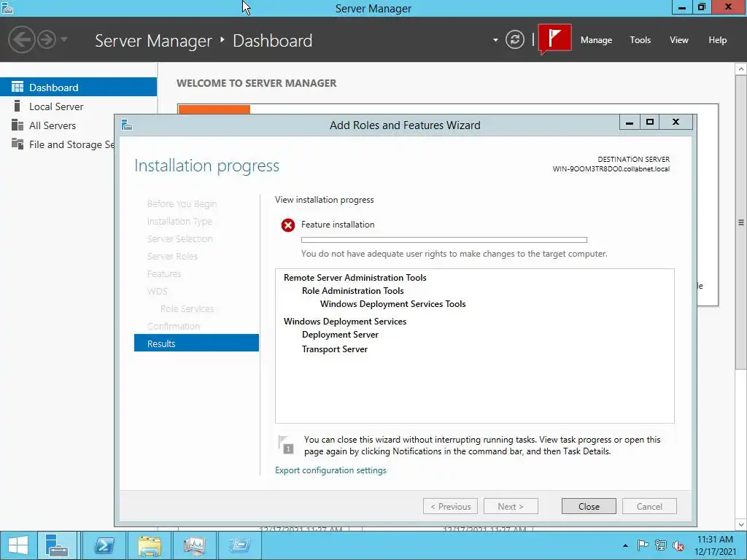Viewport: 747px width, 560px height.
Task: Select File and Storage Services navigation item
Action: (x=57, y=144)
